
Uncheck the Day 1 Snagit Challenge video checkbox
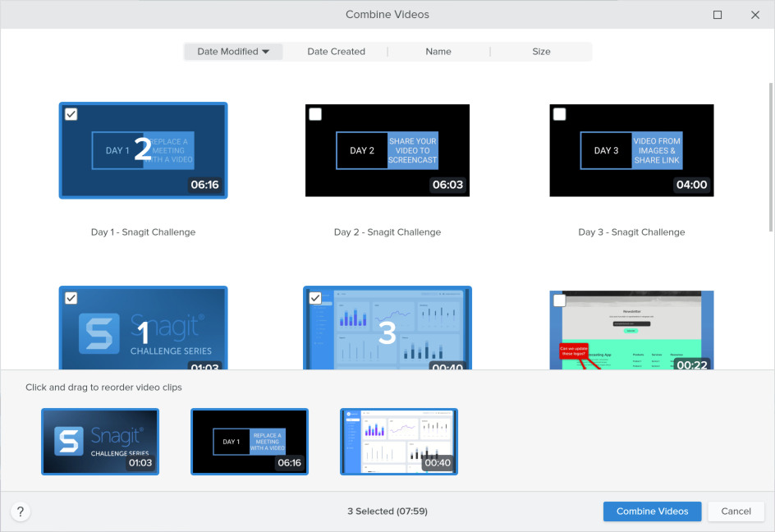coord(71,114)
